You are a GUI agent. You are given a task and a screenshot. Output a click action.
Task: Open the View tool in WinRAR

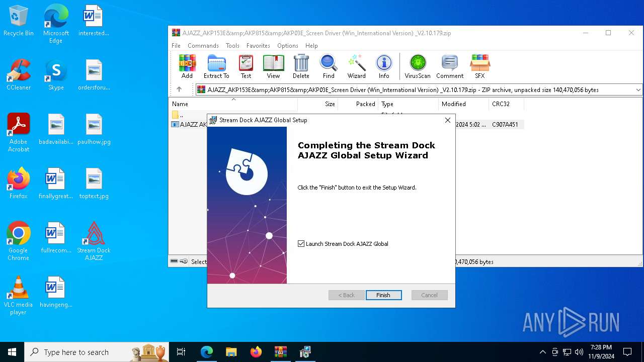(273, 67)
